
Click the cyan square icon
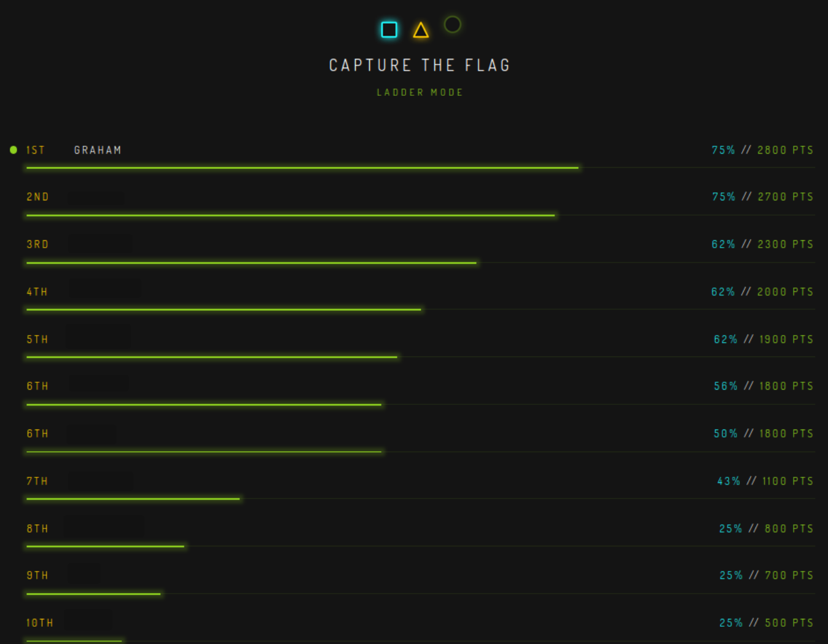pos(389,29)
